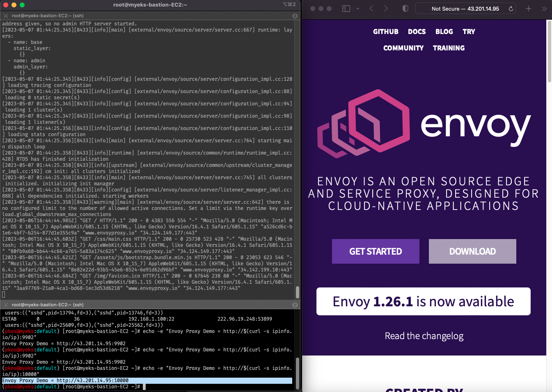Click the 'admin_layer:' text in terminal
This screenshot has height=392, width=552.
point(30,67)
